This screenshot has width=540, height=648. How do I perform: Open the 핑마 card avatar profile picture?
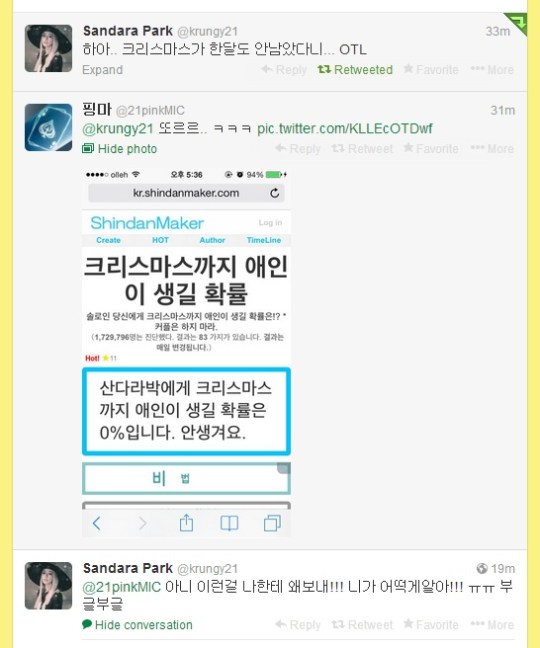pos(48,127)
